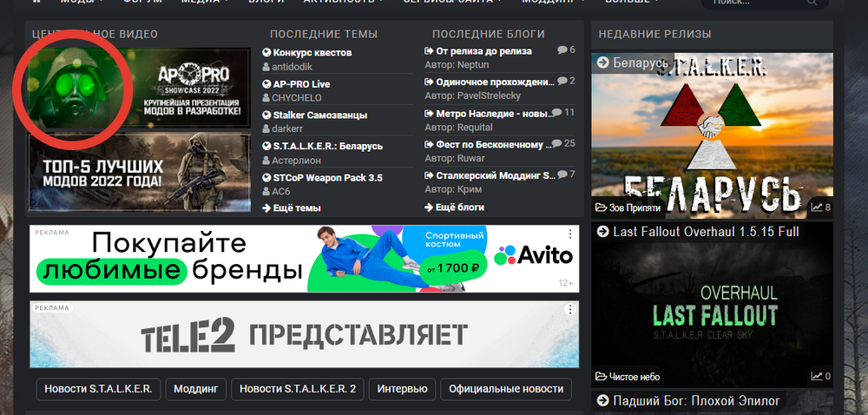
Task: Click the user icon next to AC6
Action: [x=266, y=192]
